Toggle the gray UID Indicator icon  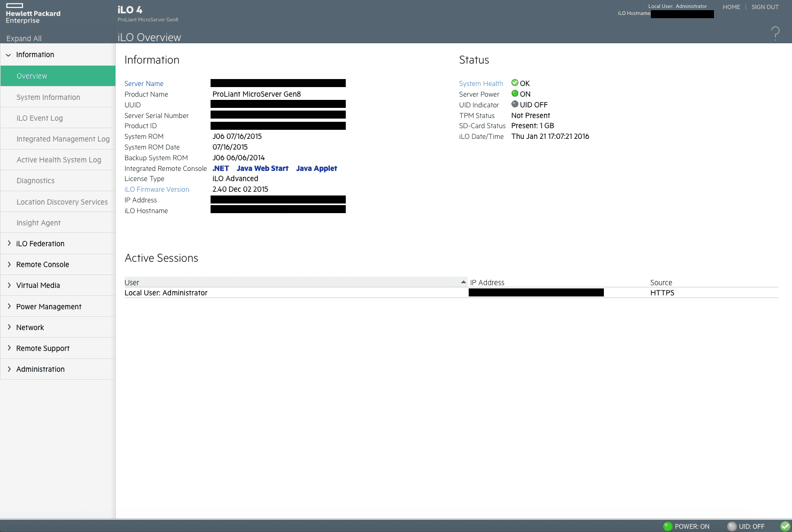click(515, 104)
